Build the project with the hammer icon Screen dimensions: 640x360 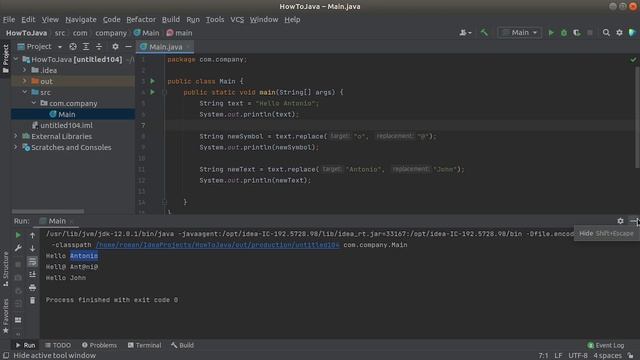(484, 33)
